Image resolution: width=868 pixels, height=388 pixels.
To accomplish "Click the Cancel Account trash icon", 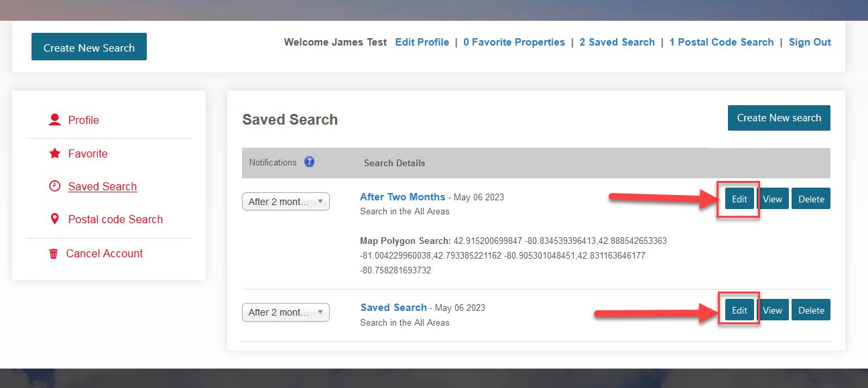I will (x=54, y=254).
